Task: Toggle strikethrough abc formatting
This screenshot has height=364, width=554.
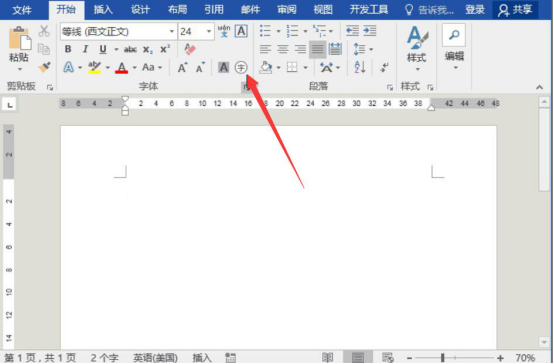Action: 130,49
